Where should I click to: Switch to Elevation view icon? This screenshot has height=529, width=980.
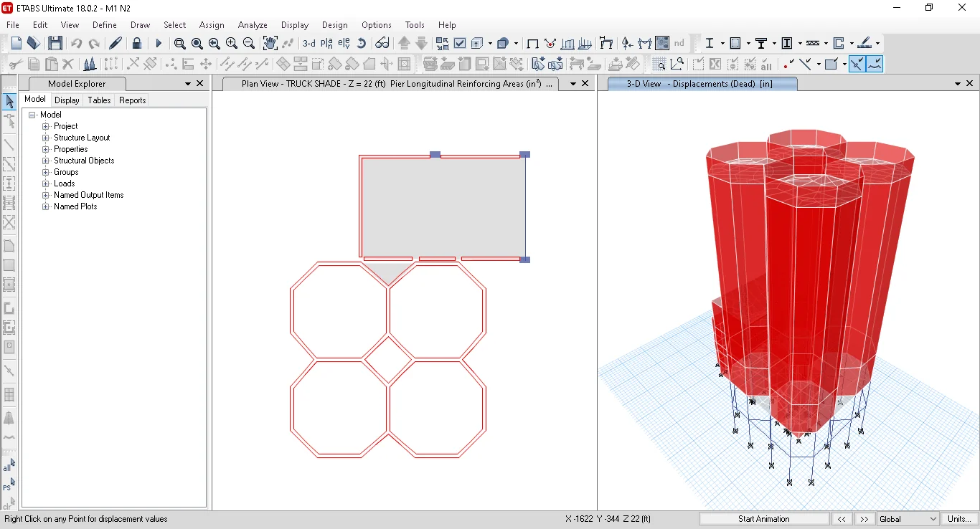344,44
